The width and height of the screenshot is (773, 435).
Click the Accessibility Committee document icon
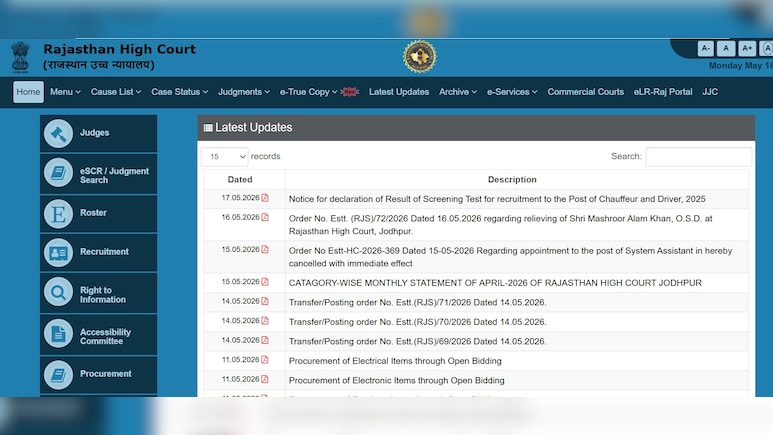pyautogui.click(x=58, y=333)
